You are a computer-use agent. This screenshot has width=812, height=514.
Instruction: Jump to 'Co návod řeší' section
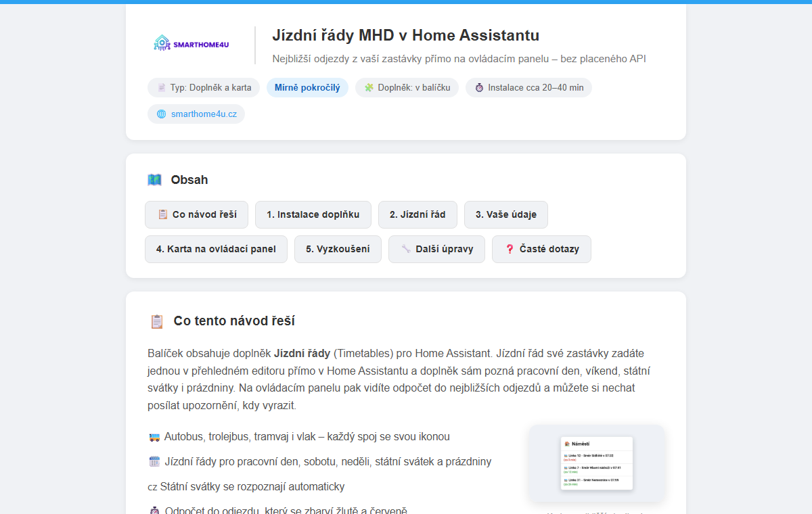[x=196, y=214]
